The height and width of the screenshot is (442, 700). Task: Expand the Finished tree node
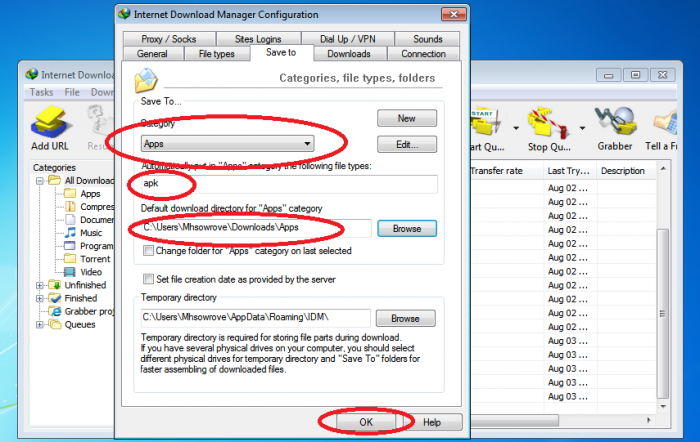pyautogui.click(x=40, y=298)
